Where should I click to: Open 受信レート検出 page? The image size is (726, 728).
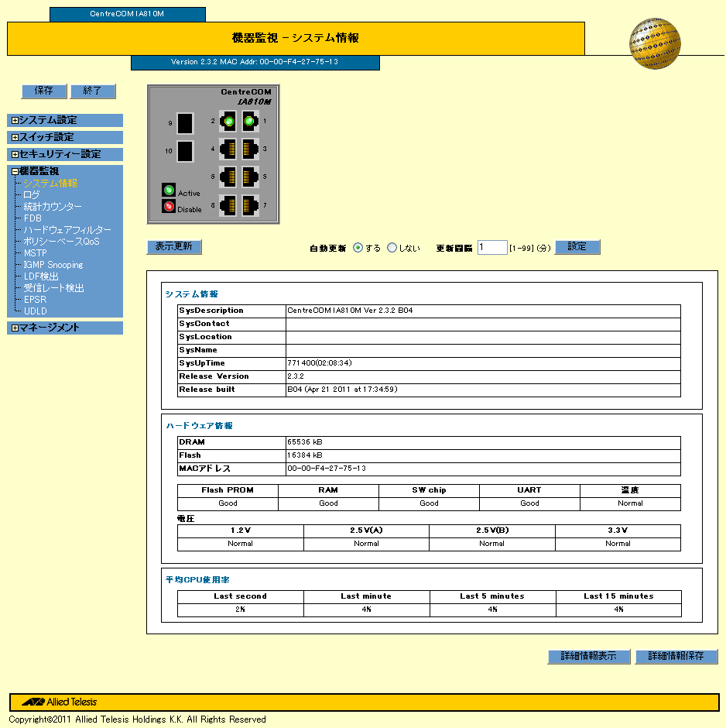pyautogui.click(x=54, y=288)
